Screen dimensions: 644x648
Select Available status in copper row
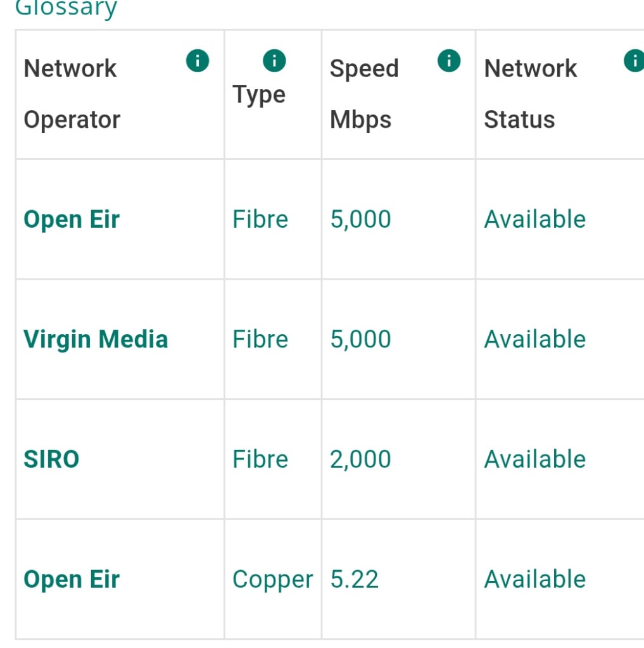tap(535, 580)
